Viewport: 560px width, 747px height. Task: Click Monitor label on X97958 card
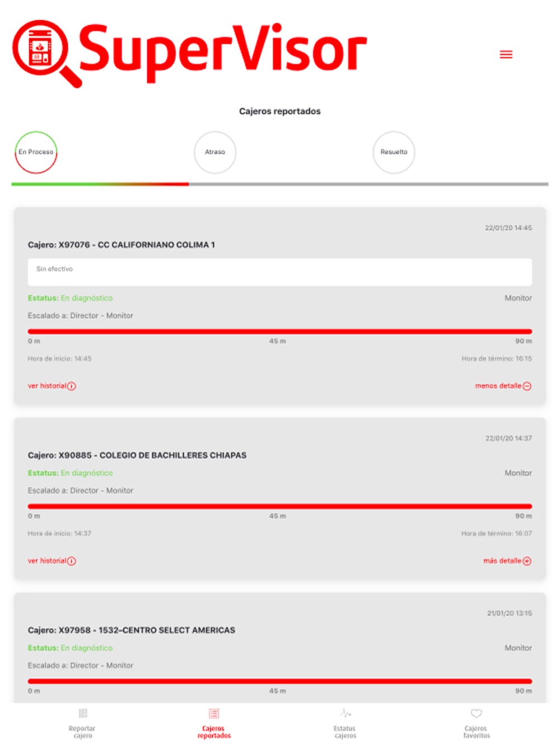[518, 647]
